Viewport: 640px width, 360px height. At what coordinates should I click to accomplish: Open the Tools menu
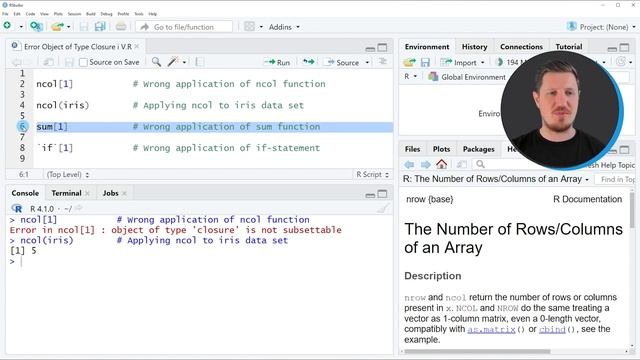[x=139, y=14]
